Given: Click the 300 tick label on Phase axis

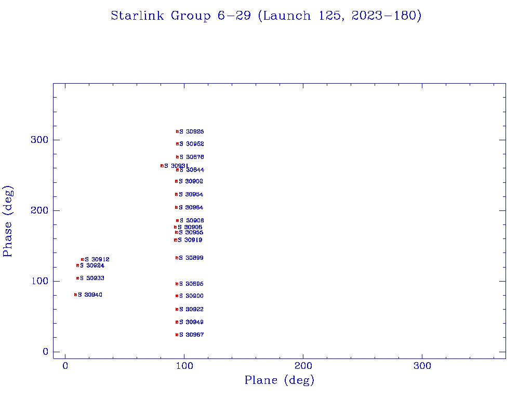Looking at the screenshot, I should coord(39,140).
